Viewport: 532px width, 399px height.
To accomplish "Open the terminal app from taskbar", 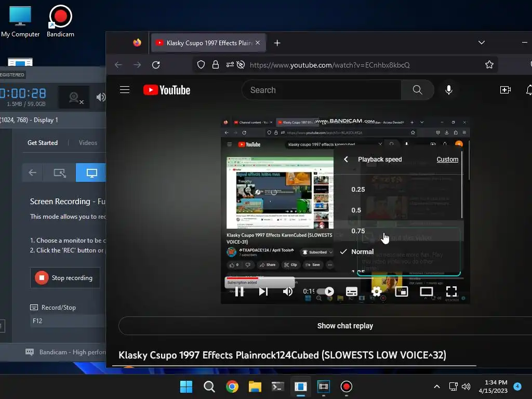I will coord(277,387).
